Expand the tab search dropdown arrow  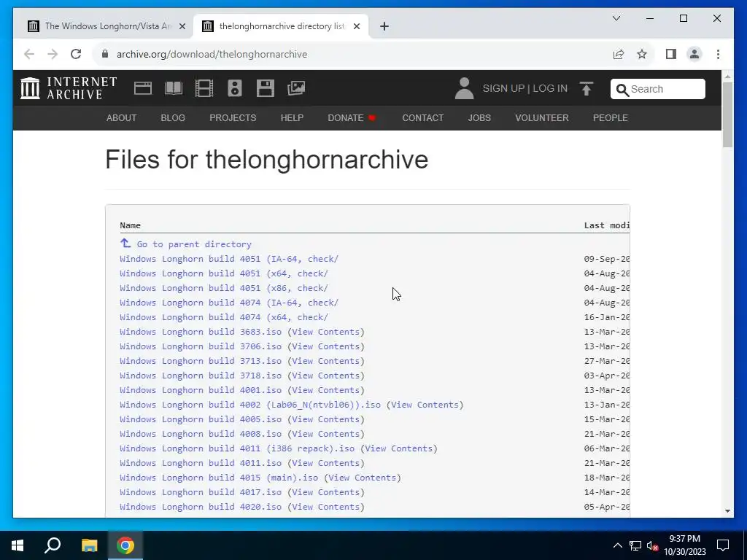click(616, 18)
